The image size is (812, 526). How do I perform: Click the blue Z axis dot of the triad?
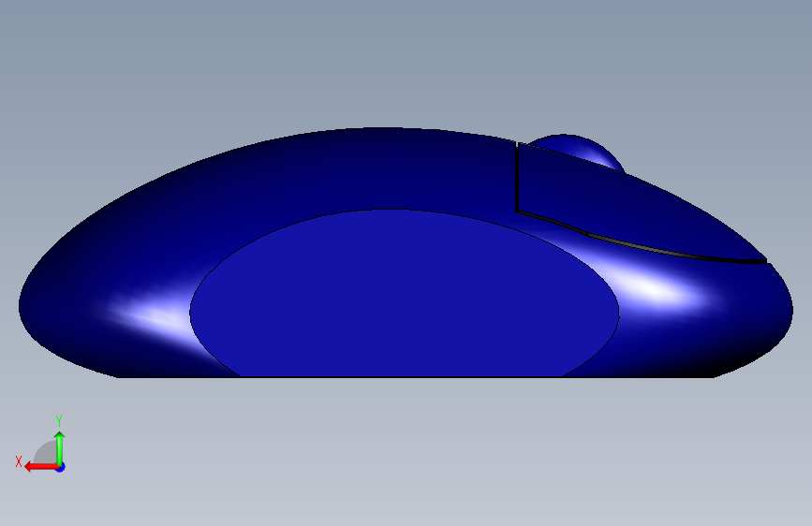tap(61, 467)
